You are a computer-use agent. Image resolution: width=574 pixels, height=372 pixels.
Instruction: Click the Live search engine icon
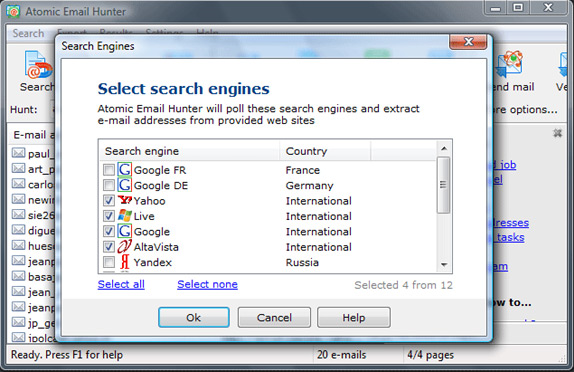125,216
